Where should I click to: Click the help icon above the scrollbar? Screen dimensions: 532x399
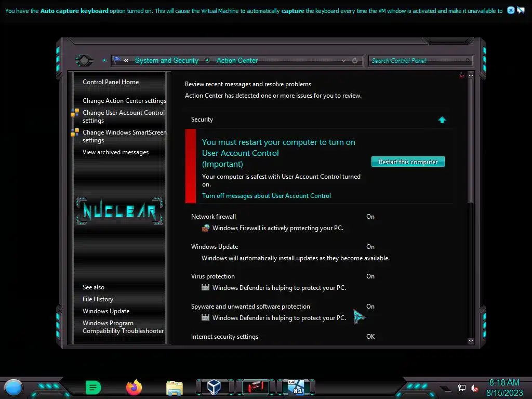click(x=462, y=75)
